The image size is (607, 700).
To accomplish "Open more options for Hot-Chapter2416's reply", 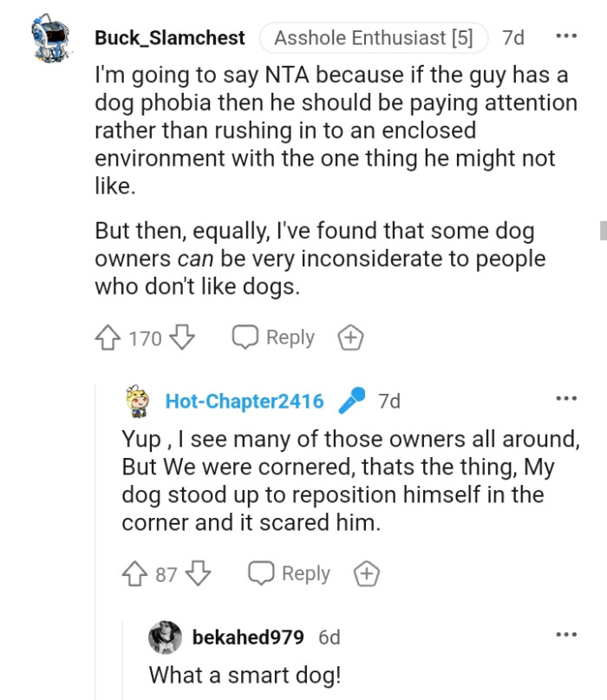I will [565, 399].
